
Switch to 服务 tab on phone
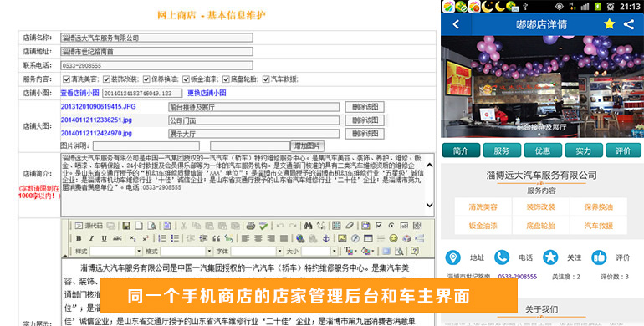pyautogui.click(x=502, y=150)
